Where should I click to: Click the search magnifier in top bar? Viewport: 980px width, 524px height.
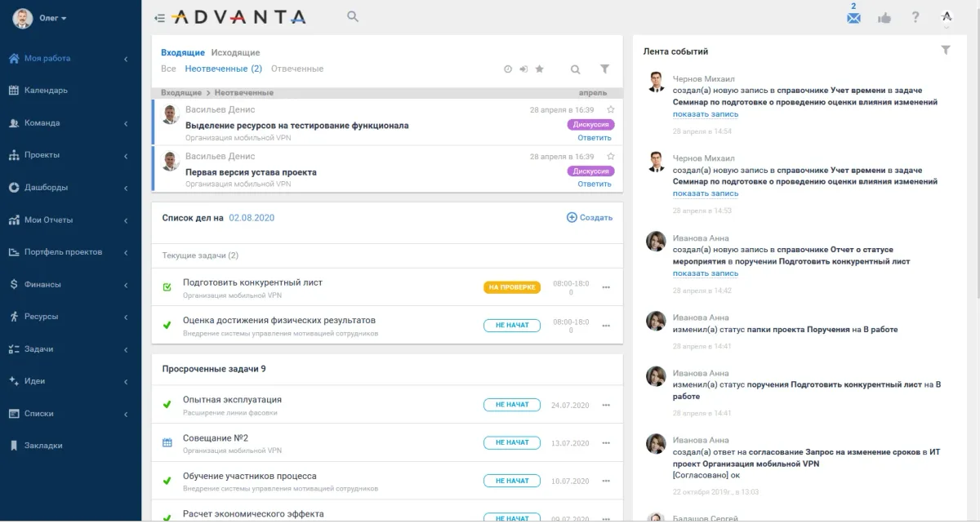pos(353,16)
